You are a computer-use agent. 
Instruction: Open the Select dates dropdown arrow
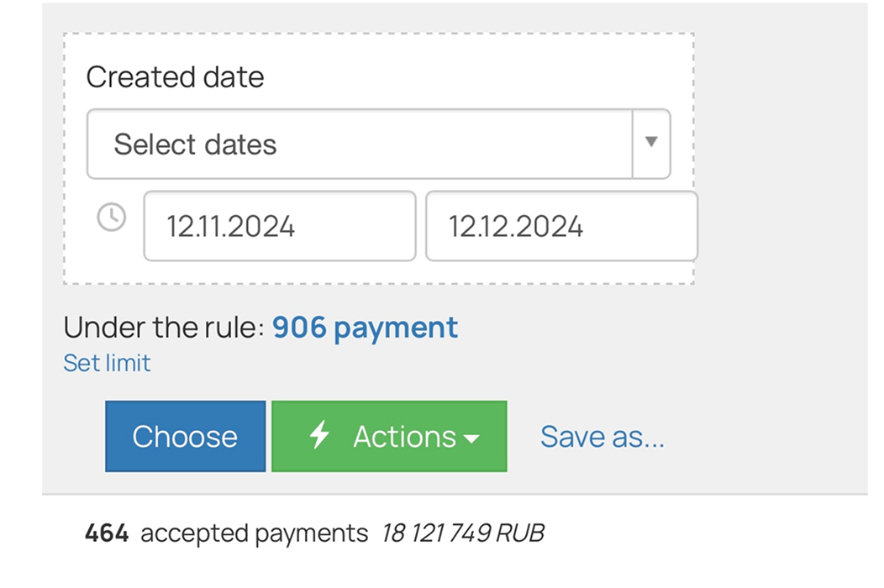click(650, 143)
